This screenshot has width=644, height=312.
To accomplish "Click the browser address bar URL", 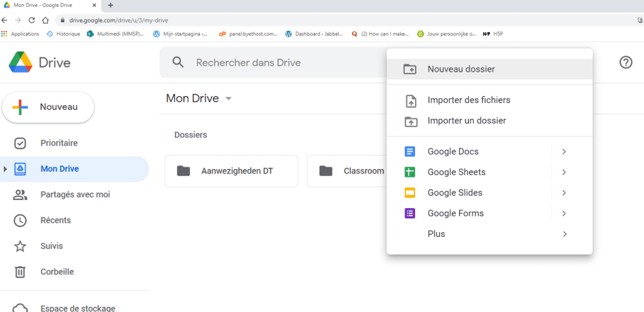I will coord(119,20).
